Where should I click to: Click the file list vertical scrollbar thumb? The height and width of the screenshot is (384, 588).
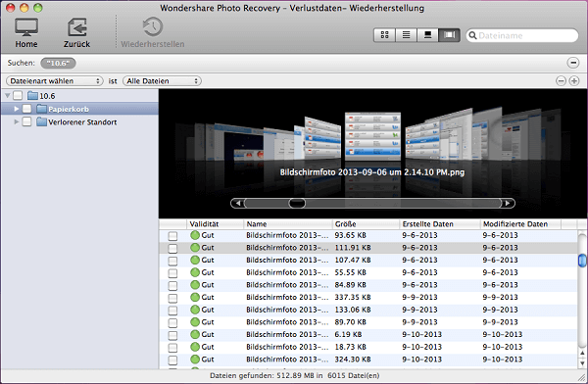point(582,261)
